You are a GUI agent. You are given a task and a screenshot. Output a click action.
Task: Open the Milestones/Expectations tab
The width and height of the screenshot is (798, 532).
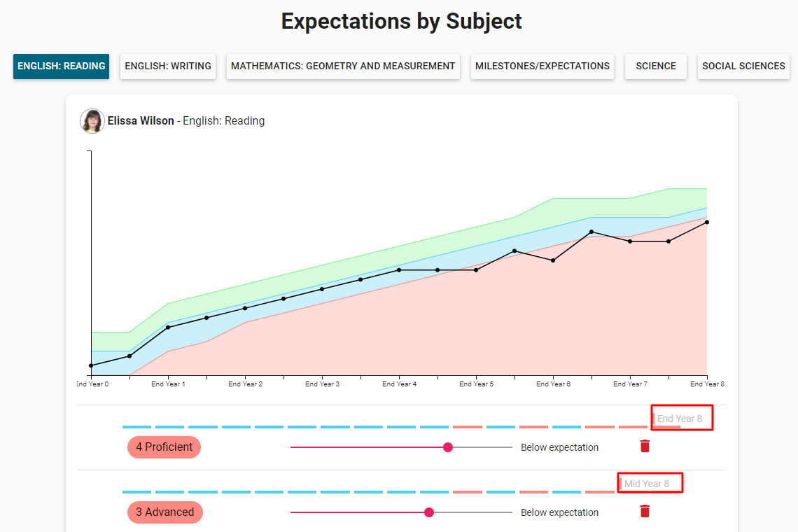(542, 66)
